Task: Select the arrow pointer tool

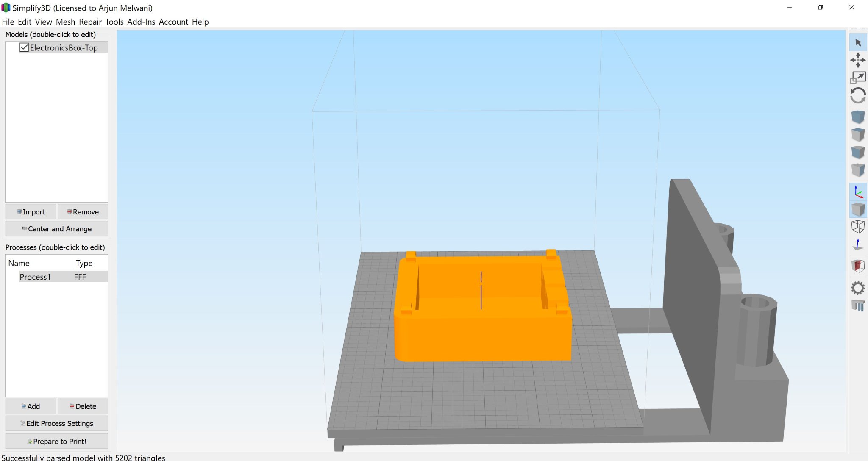Action: tap(858, 43)
